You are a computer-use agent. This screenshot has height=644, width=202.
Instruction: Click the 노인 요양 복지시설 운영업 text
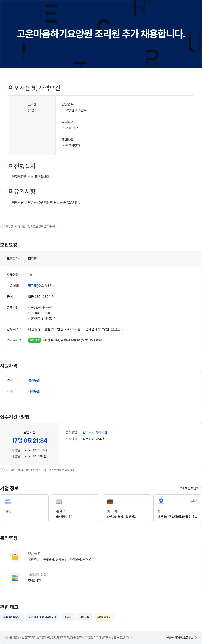click(122, 517)
